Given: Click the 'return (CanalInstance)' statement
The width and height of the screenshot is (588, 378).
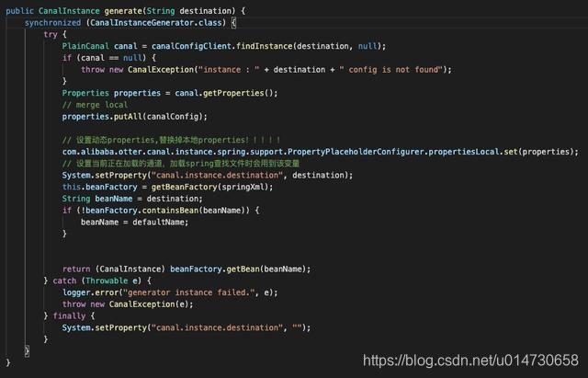Looking at the screenshot, I should click(x=114, y=269).
